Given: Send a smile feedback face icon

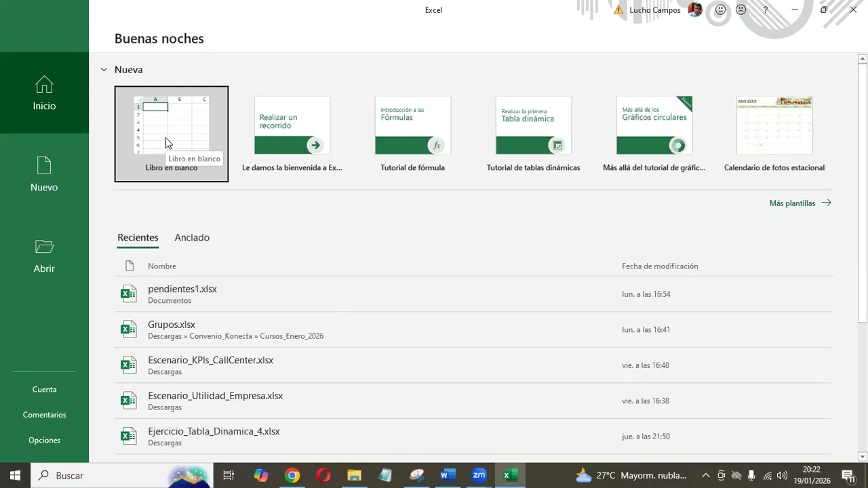Looking at the screenshot, I should [x=720, y=9].
